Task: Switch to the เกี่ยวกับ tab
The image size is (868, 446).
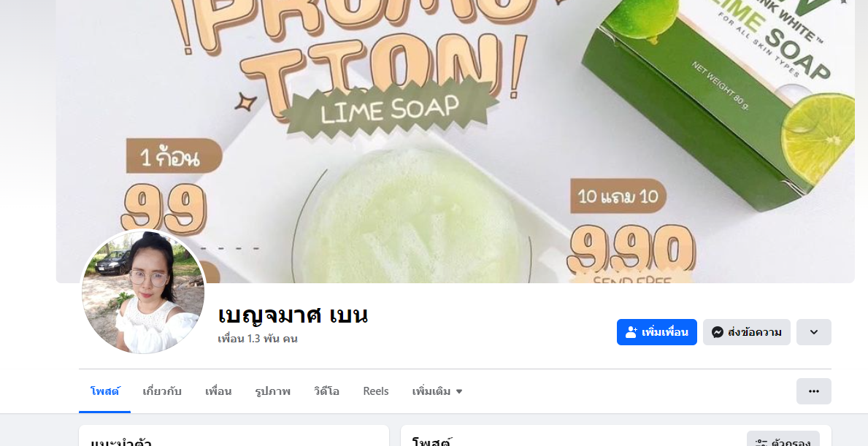Action: 161,391
